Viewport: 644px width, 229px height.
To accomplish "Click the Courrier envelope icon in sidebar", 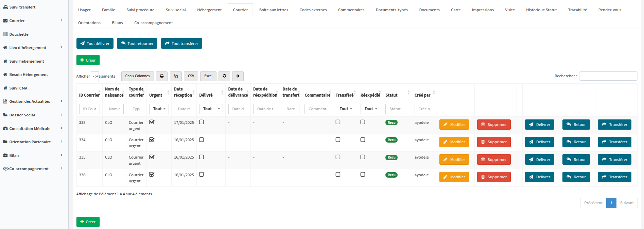I will pyautogui.click(x=5, y=21).
